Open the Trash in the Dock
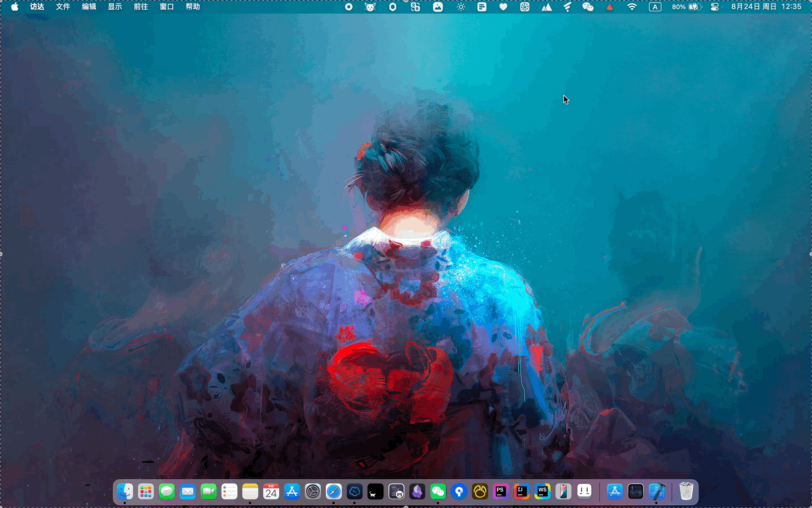The image size is (812, 508). tap(686, 492)
